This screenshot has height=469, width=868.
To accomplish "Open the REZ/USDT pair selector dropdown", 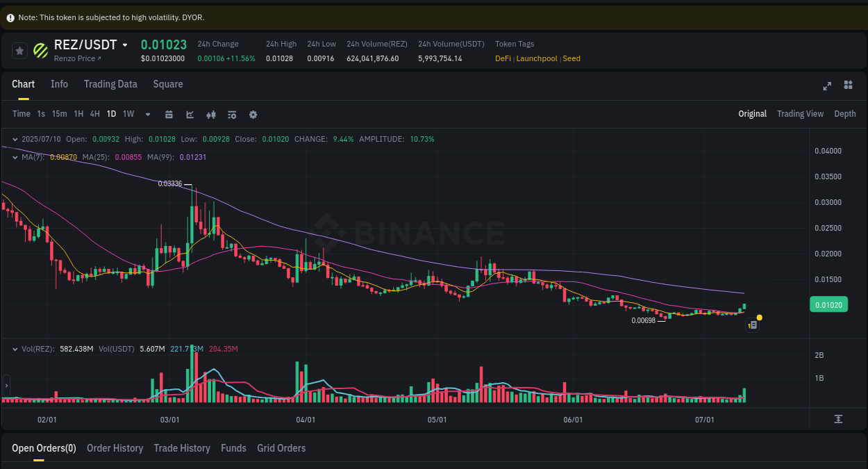I will (126, 44).
